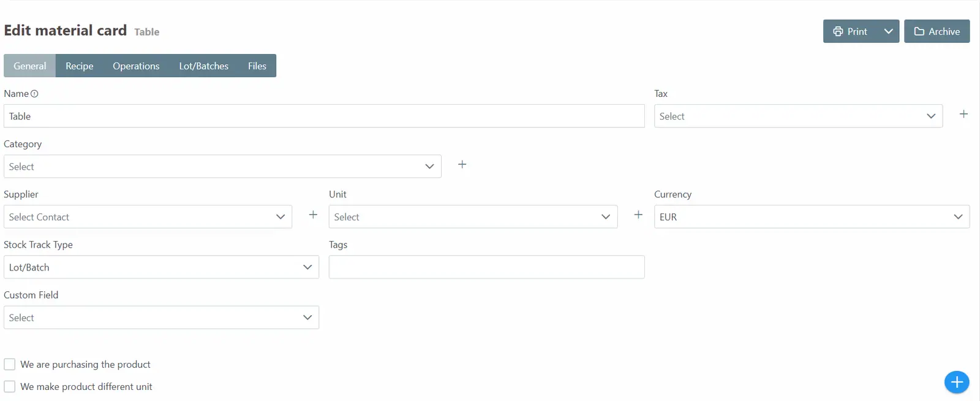Open the Unit select dropdown
The width and height of the screenshot is (980, 401).
[x=473, y=216]
